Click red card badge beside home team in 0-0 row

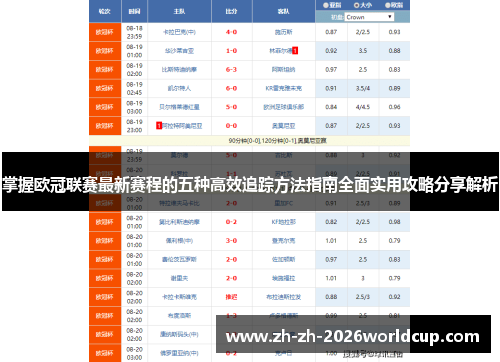[159, 126]
